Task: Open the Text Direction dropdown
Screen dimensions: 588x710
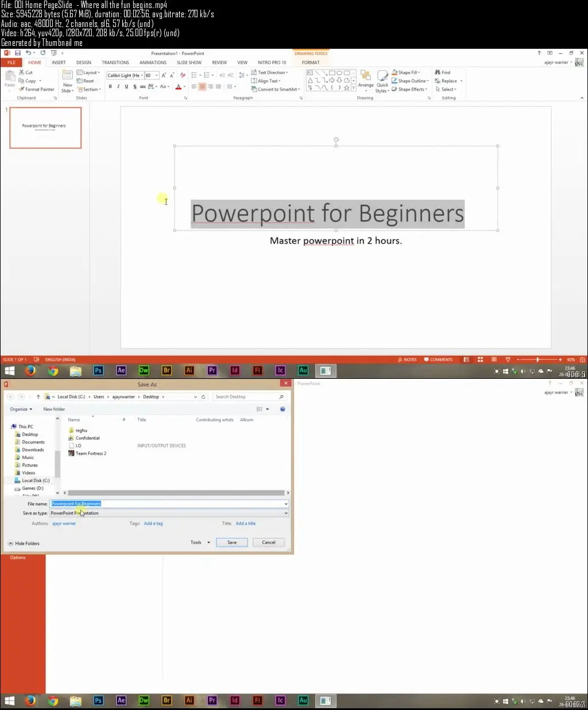Action: (x=270, y=72)
